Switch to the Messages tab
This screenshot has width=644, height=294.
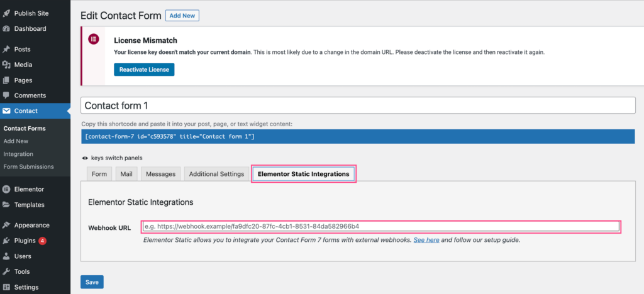point(160,174)
